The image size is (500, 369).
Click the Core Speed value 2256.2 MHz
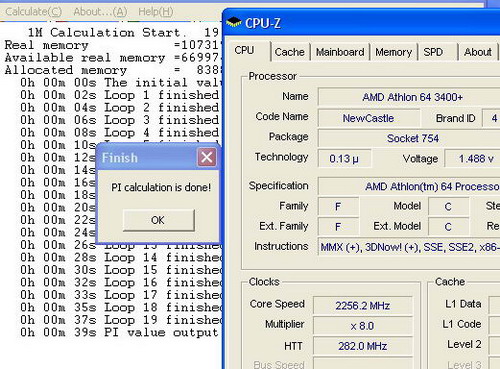coord(363,306)
